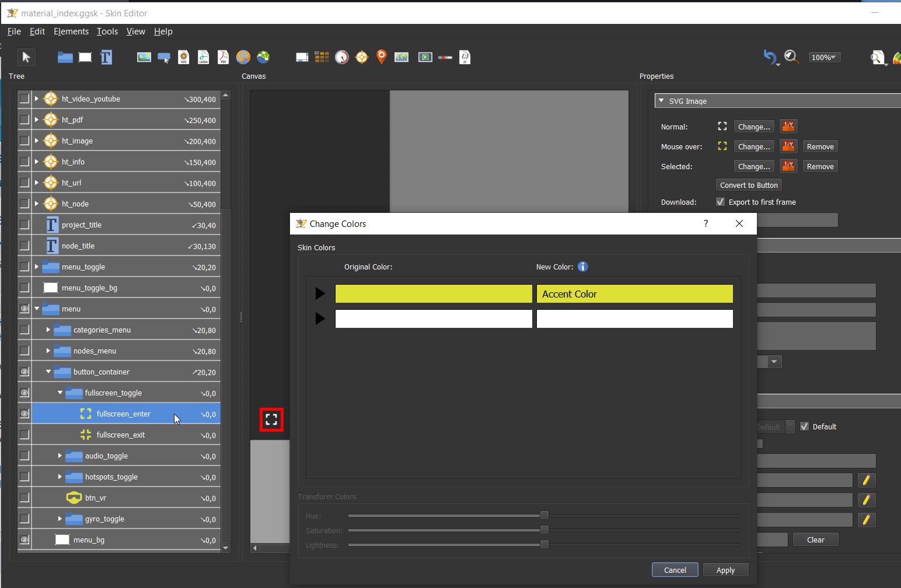Open the File menu

click(14, 32)
